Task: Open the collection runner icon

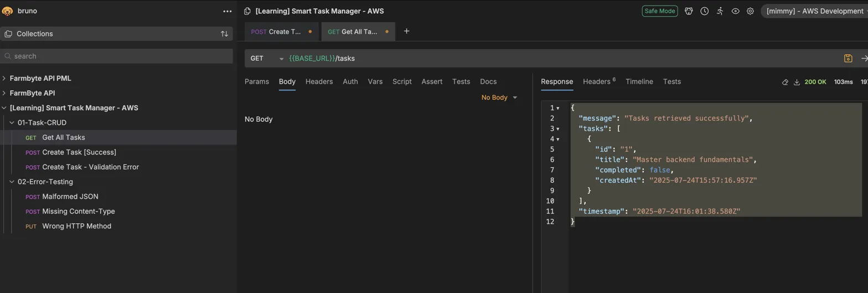Action: (720, 11)
